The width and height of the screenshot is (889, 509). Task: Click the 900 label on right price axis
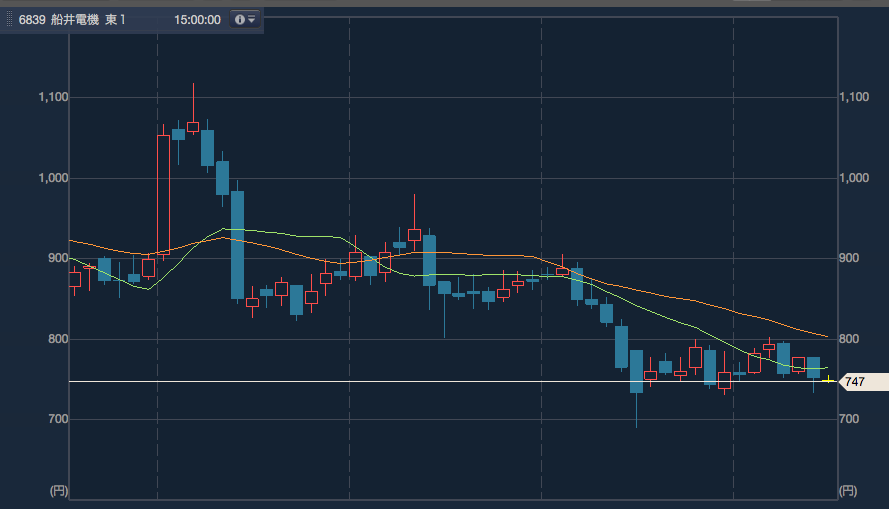(849, 258)
